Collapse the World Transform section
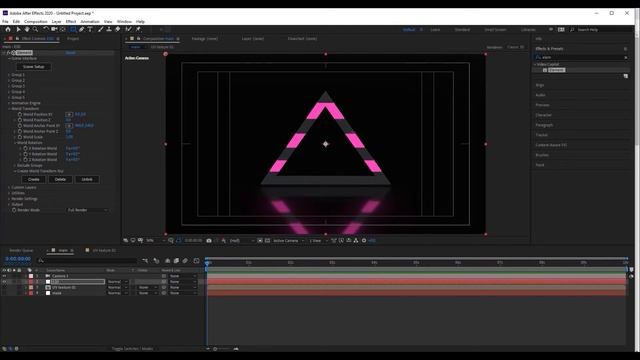640x360 pixels. [9, 109]
